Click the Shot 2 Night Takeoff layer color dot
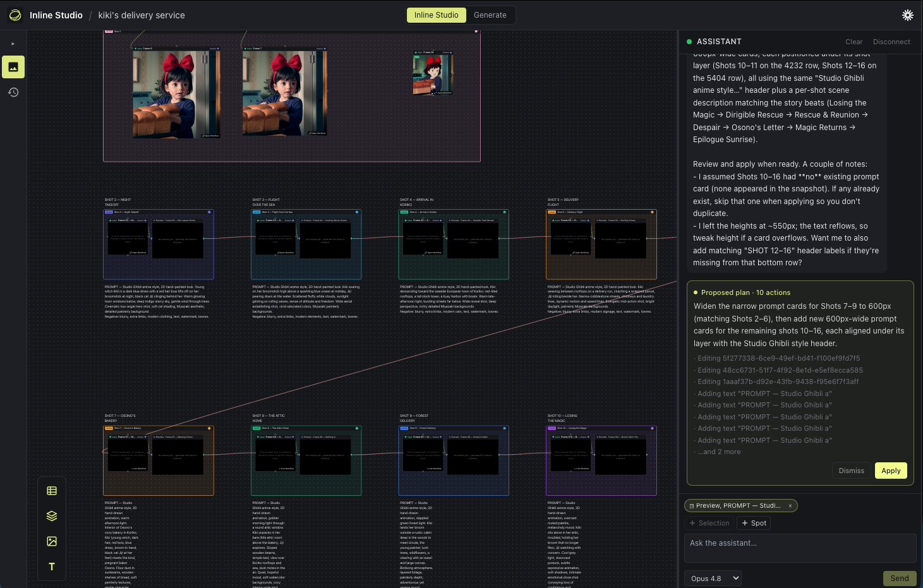Image resolution: width=923 pixels, height=588 pixels. (x=209, y=212)
